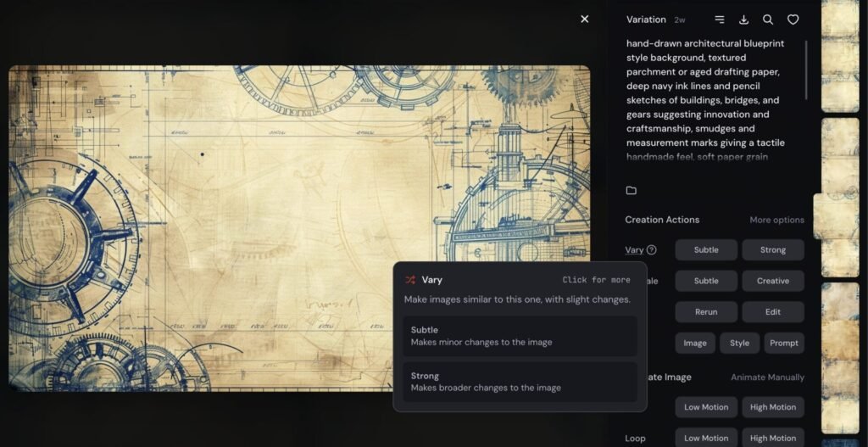Select Low Motion in the Loop row
The height and width of the screenshot is (447, 868).
pyautogui.click(x=706, y=438)
